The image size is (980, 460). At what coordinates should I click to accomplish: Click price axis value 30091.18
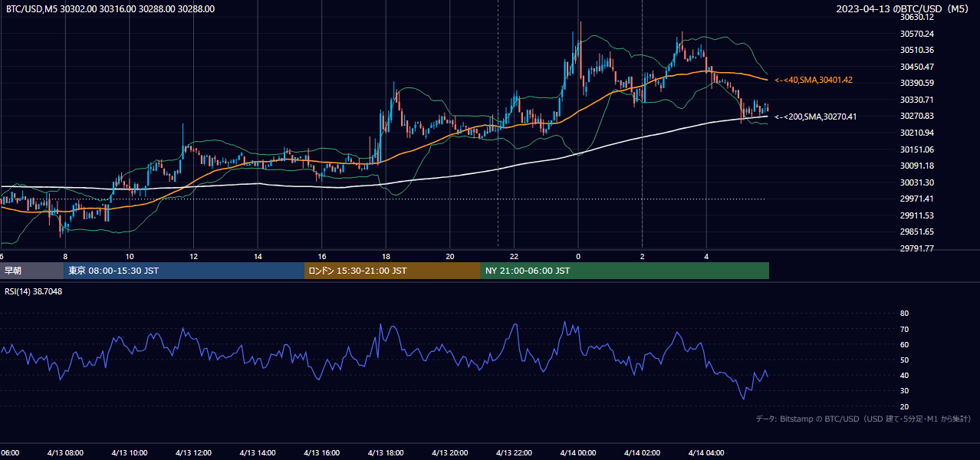point(917,166)
